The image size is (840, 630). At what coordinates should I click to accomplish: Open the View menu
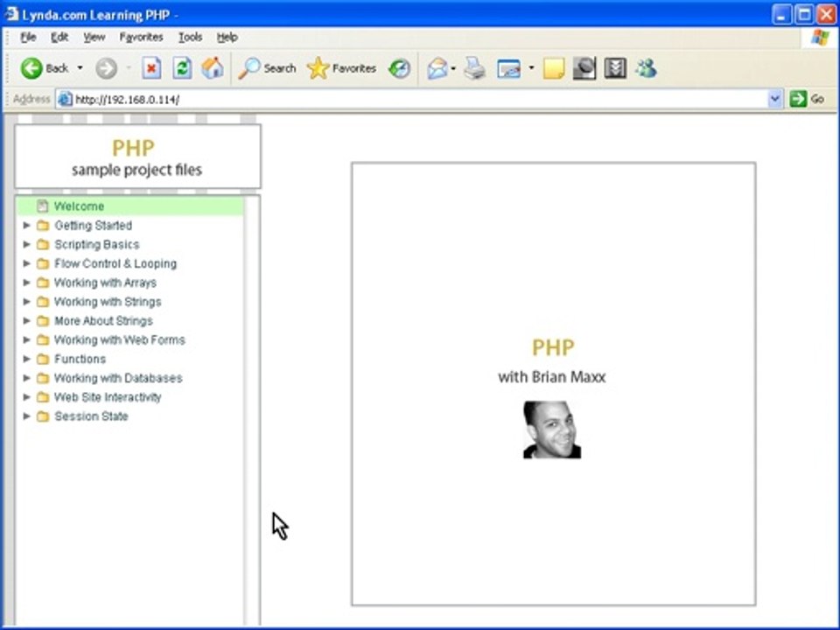click(x=94, y=37)
